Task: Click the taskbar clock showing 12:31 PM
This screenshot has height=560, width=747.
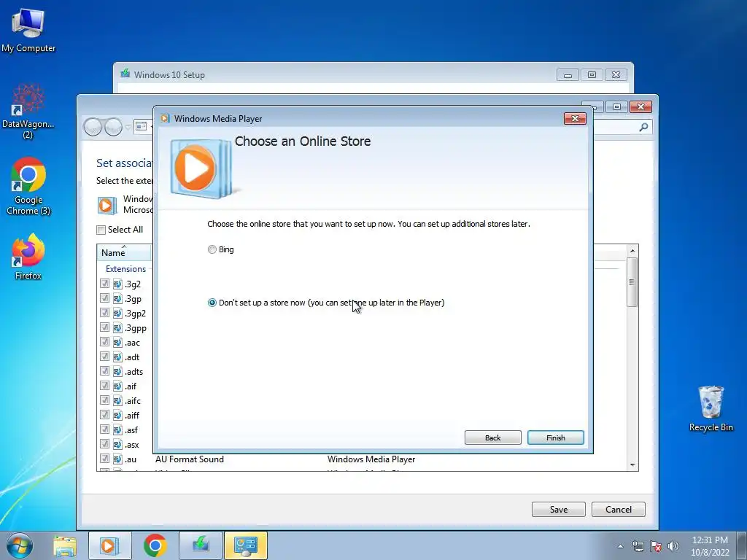Action: (710, 546)
